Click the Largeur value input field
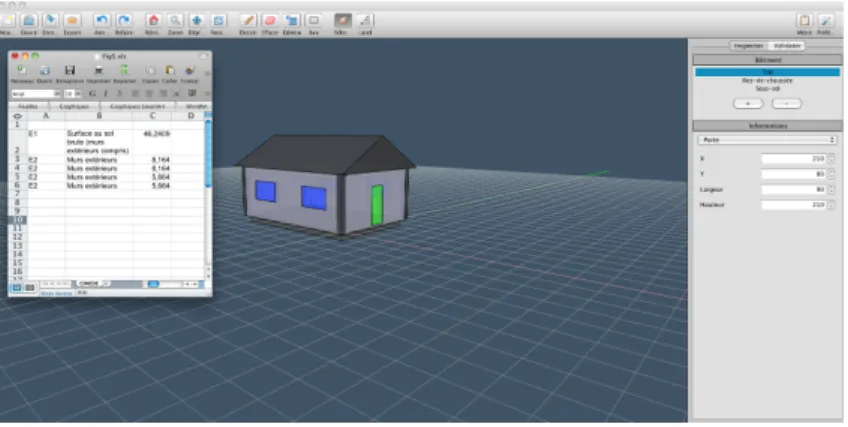This screenshot has width=848, height=427. click(x=794, y=190)
